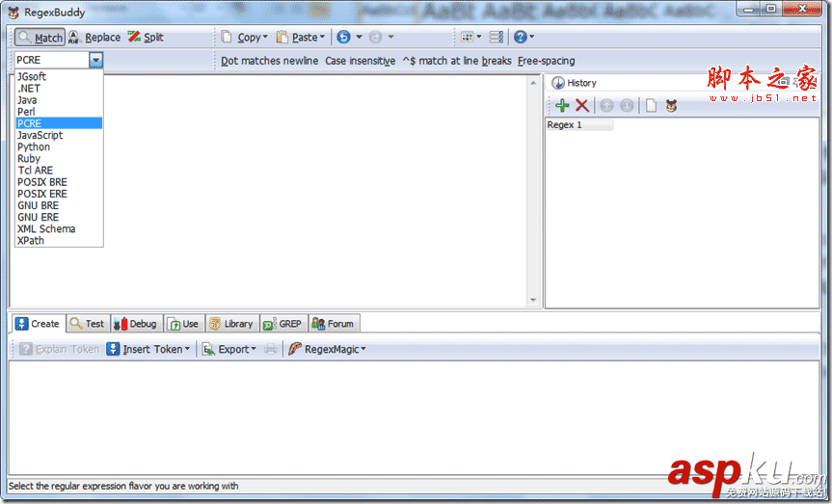Activate the Match mode button
The height and width of the screenshot is (504, 832).
coord(40,38)
